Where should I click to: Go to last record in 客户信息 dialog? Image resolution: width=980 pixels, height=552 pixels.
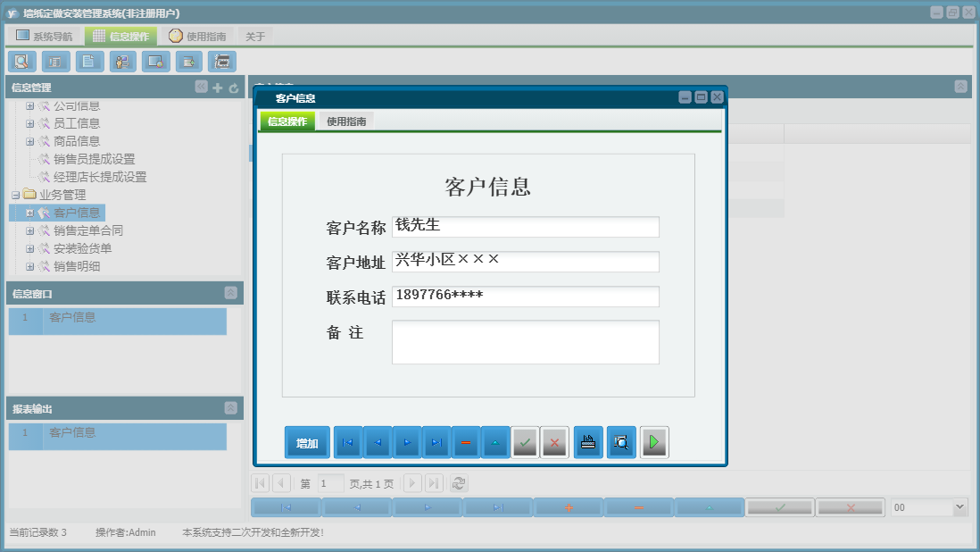436,443
